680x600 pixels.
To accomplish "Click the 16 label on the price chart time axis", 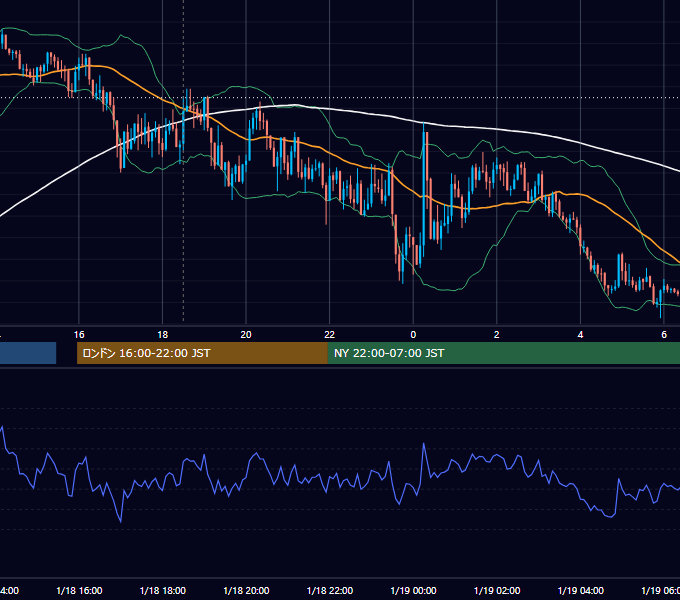I will (x=79, y=335).
